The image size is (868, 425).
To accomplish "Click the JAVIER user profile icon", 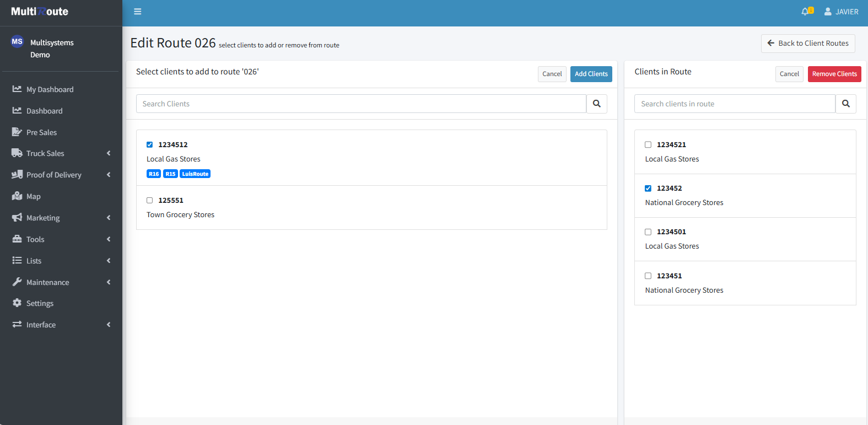I will pos(828,12).
